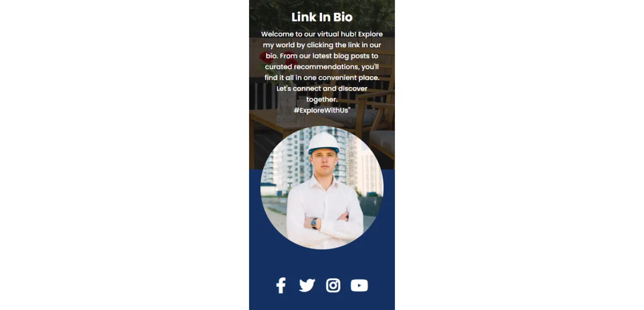This screenshot has width=644, height=310.
Task: Select the #ExploreWithUs hashtag
Action: tap(321, 110)
